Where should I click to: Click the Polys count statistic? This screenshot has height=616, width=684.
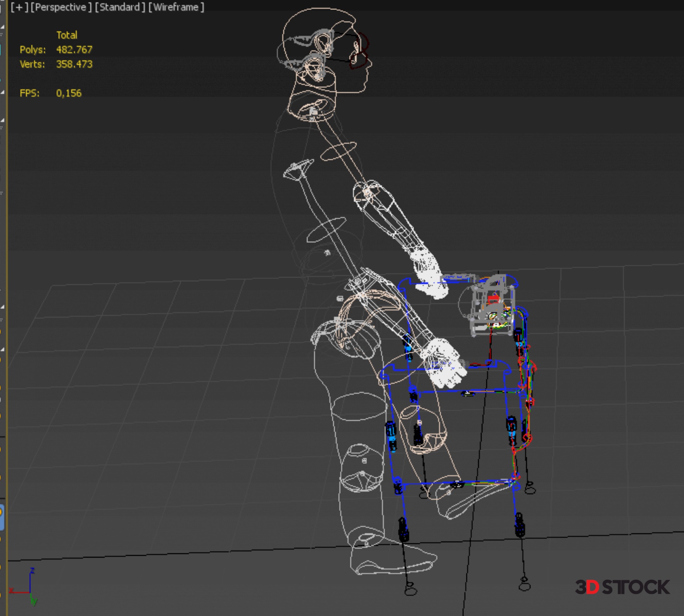pyautogui.click(x=74, y=50)
